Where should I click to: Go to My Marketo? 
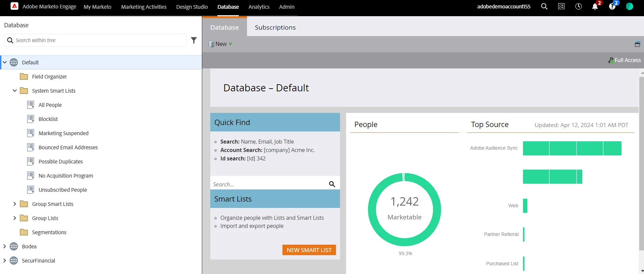click(97, 7)
